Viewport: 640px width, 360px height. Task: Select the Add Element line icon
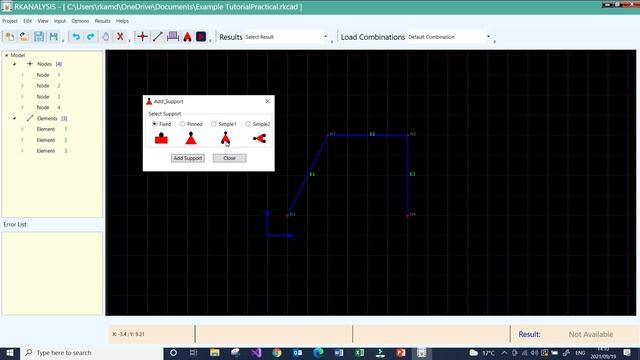click(158, 37)
